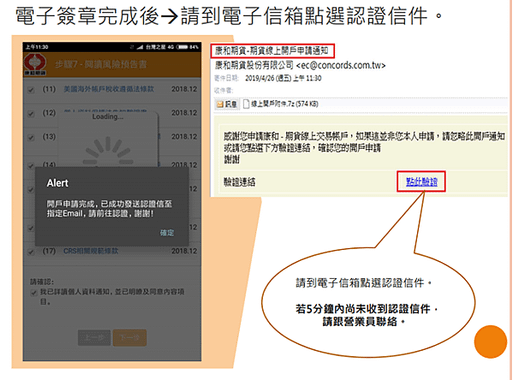Click the 2018.12 date in row (11)
Viewport: 514px width, 380px height.
[184, 89]
